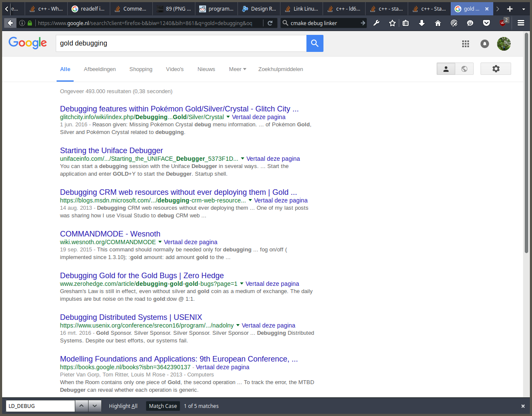Open the Firefox hamburger menu
This screenshot has height=416, width=532.
[521, 23]
